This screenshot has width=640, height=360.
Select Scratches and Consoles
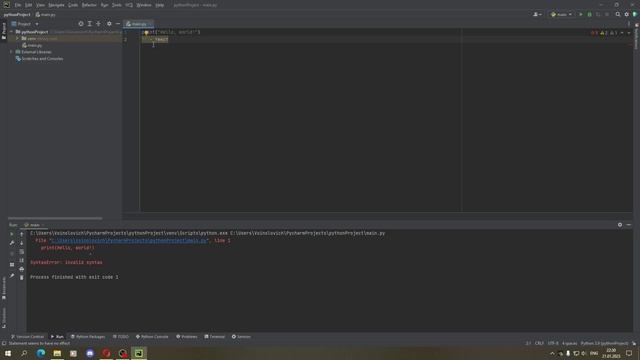(x=40, y=59)
